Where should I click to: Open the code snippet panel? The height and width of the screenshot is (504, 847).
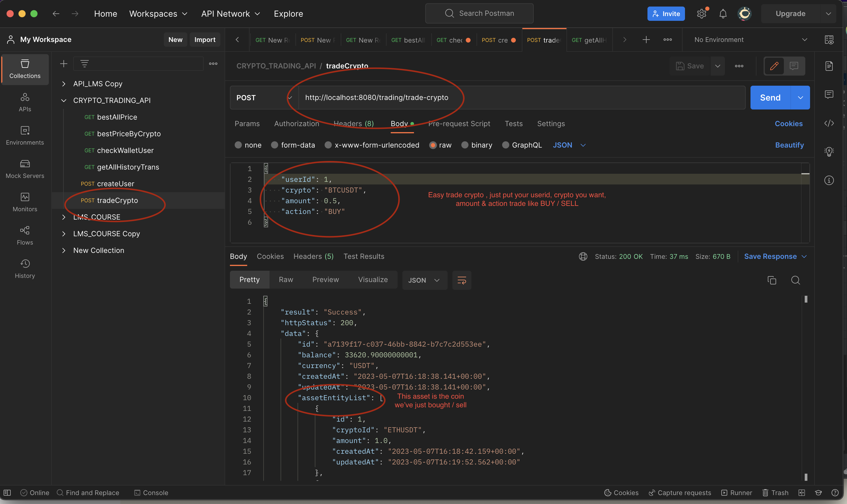(x=829, y=123)
